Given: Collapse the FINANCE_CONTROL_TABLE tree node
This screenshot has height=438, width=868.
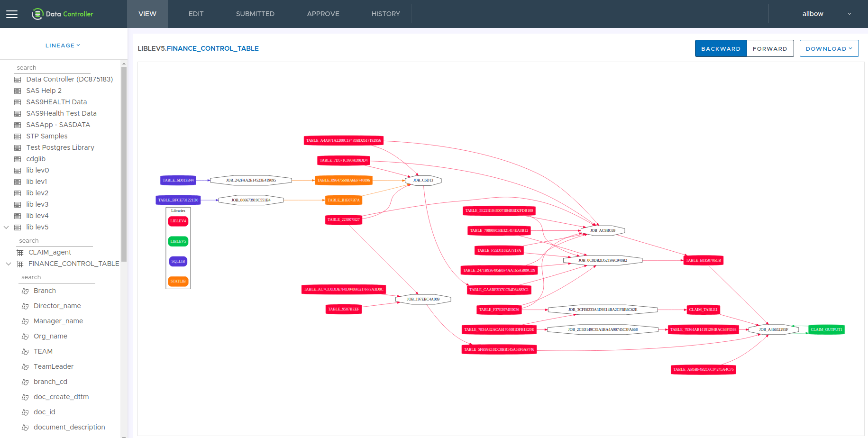Looking at the screenshot, I should [9, 264].
